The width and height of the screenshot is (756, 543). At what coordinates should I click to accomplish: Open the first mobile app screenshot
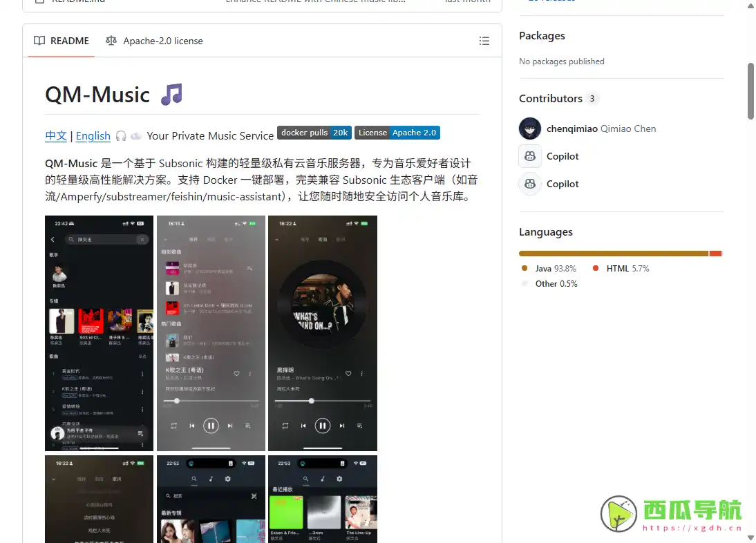click(x=99, y=333)
